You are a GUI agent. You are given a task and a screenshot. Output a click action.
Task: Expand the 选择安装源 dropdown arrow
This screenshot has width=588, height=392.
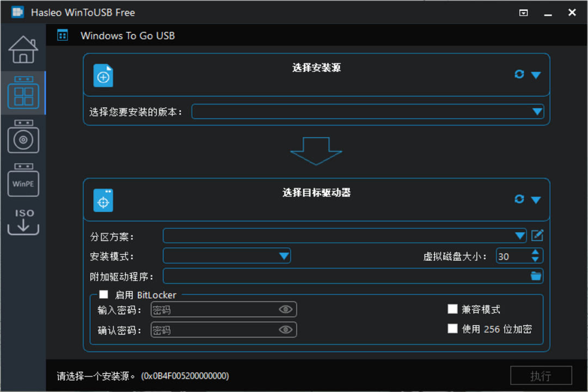pyautogui.click(x=536, y=75)
